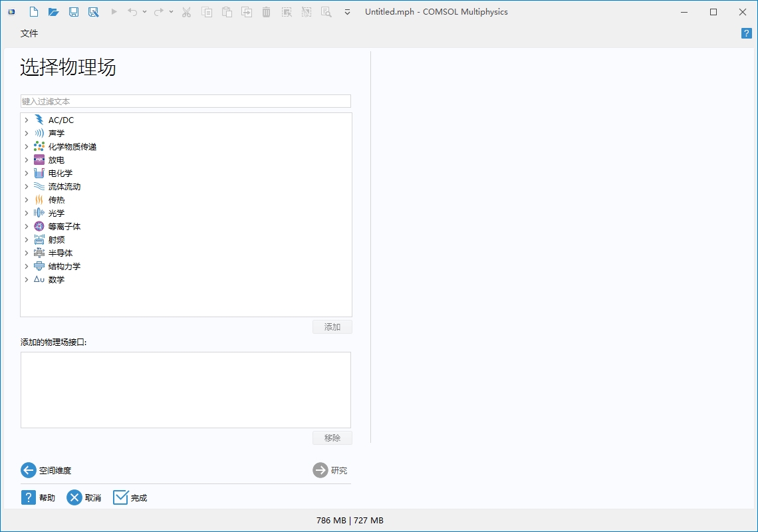Click the New file icon in toolbar
This screenshot has height=532, width=758.
click(34, 12)
